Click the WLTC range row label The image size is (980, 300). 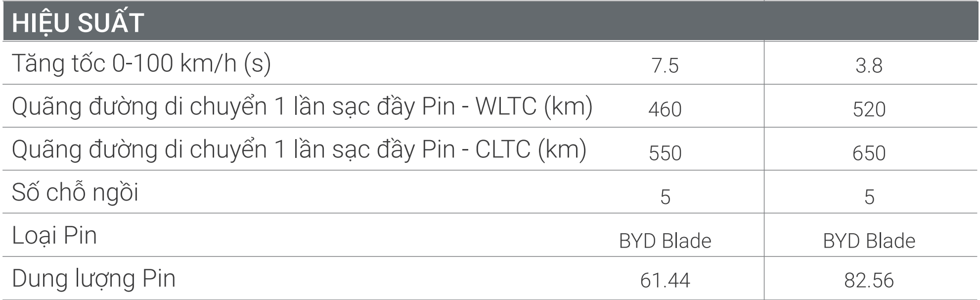(302, 107)
